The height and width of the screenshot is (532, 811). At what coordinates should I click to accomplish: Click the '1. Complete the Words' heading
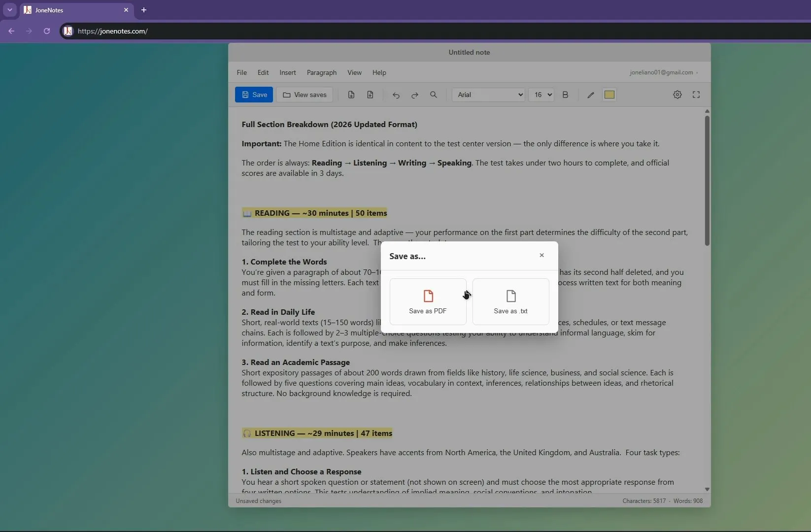coord(284,262)
